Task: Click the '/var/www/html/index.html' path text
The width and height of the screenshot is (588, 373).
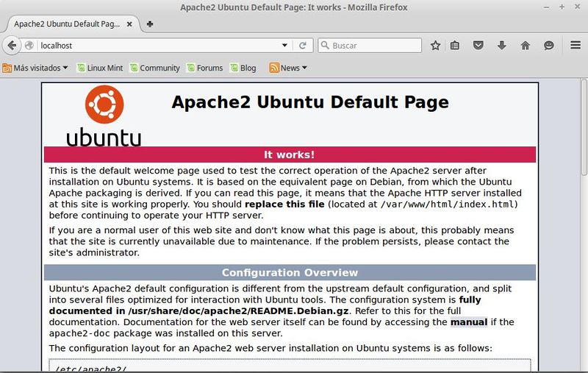Action: [x=447, y=204]
